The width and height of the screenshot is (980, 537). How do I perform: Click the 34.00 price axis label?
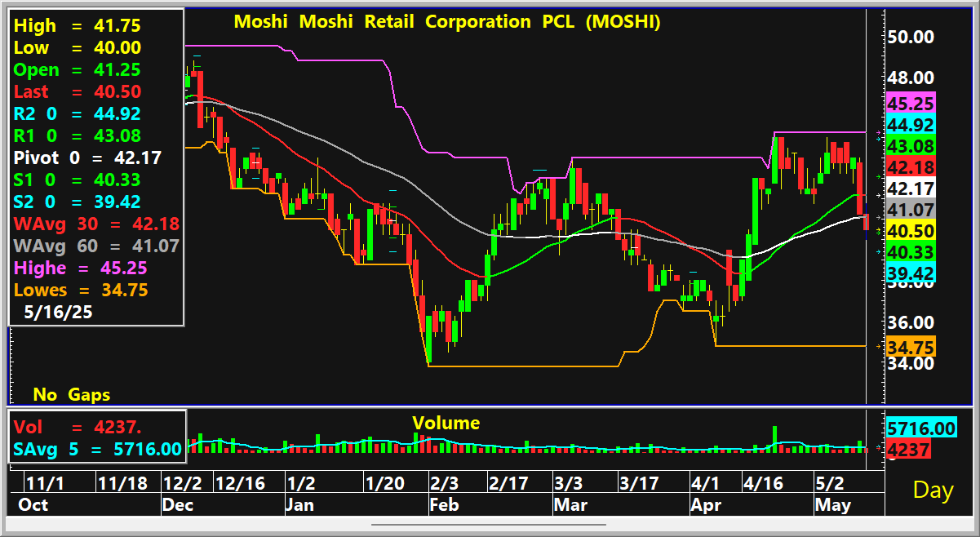(911, 363)
